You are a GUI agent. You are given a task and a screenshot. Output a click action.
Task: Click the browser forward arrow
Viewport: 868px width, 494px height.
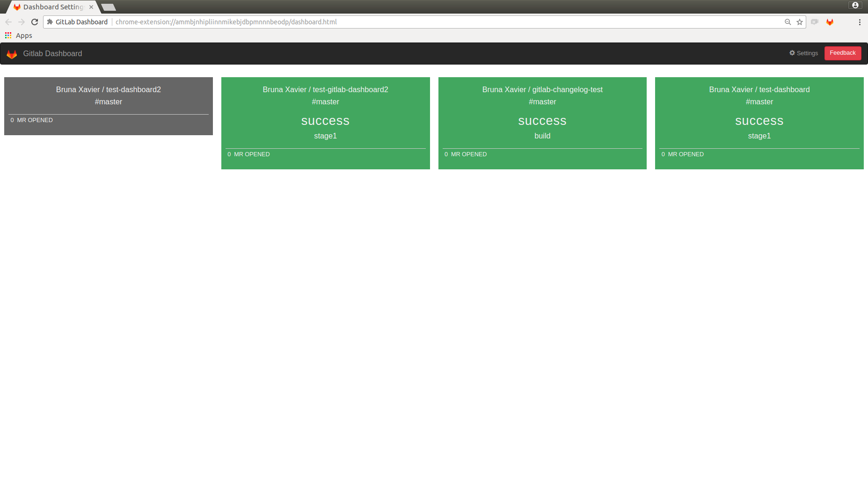click(22, 22)
